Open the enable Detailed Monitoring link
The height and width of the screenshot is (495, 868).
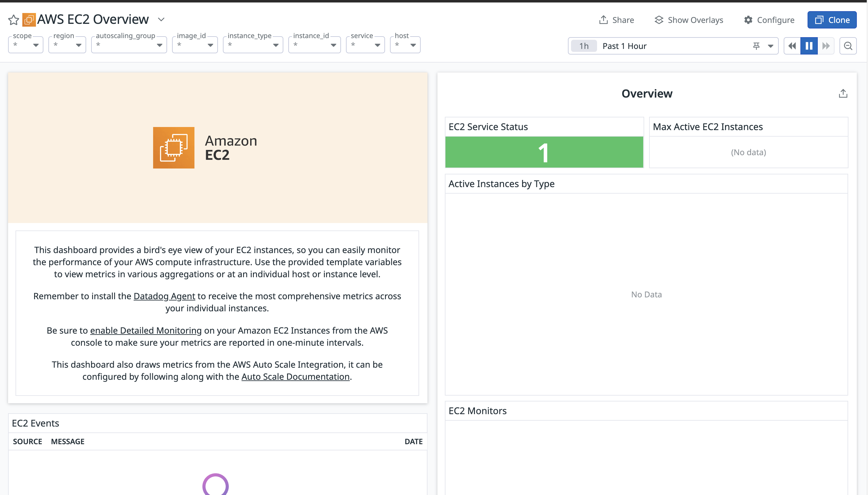pos(146,331)
